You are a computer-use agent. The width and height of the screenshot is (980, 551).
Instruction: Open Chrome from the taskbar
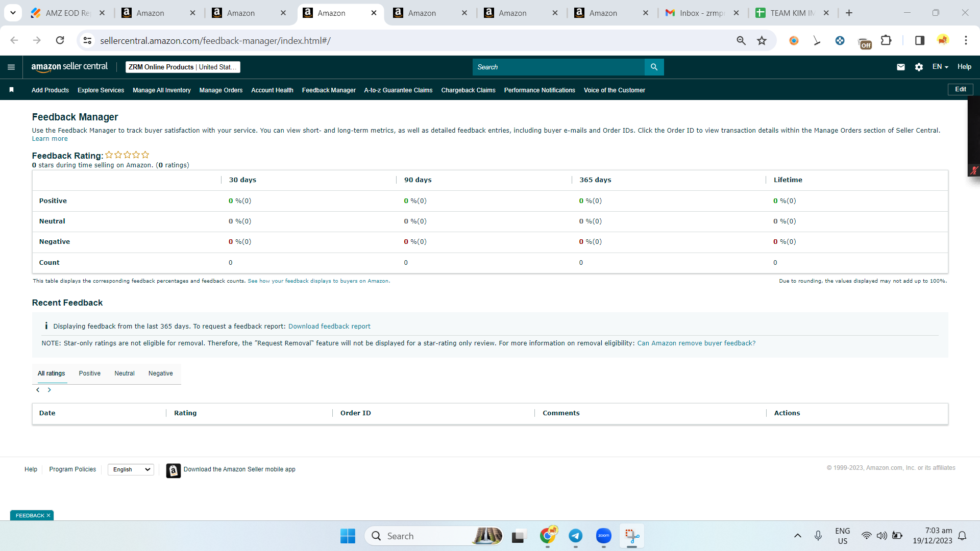click(548, 536)
